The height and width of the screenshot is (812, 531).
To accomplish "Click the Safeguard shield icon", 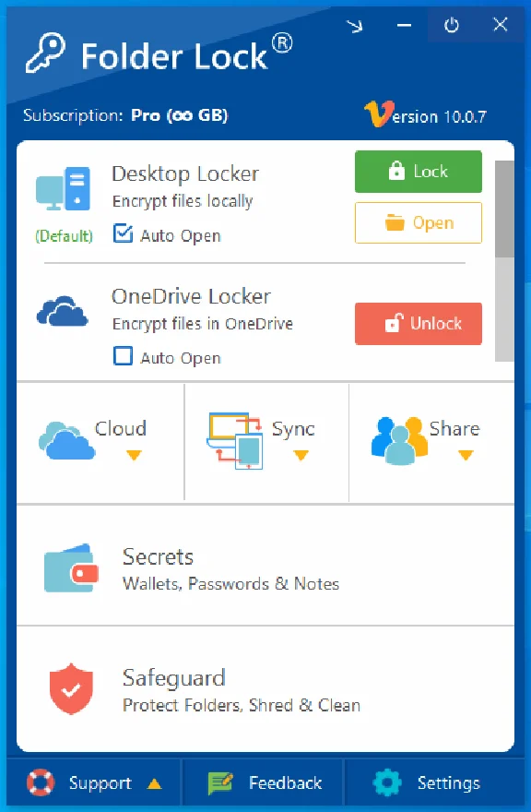I will tap(71, 688).
